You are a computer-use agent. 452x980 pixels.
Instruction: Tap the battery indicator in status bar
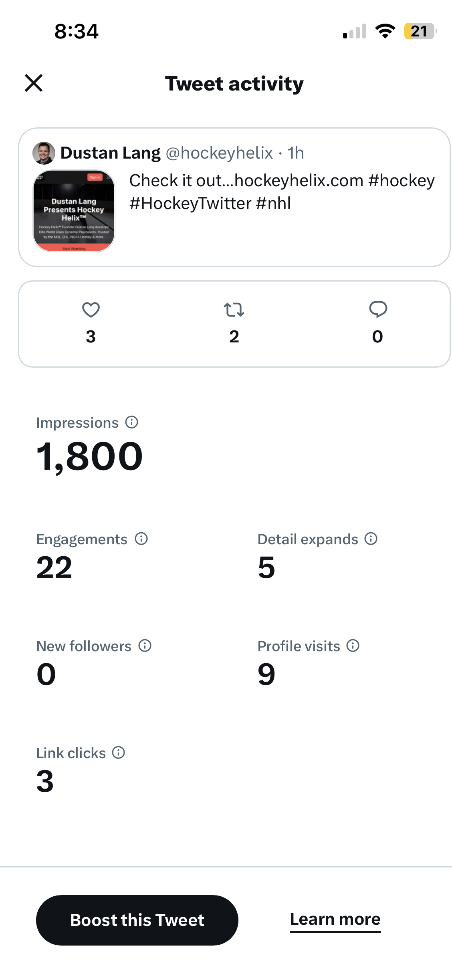pos(420,31)
